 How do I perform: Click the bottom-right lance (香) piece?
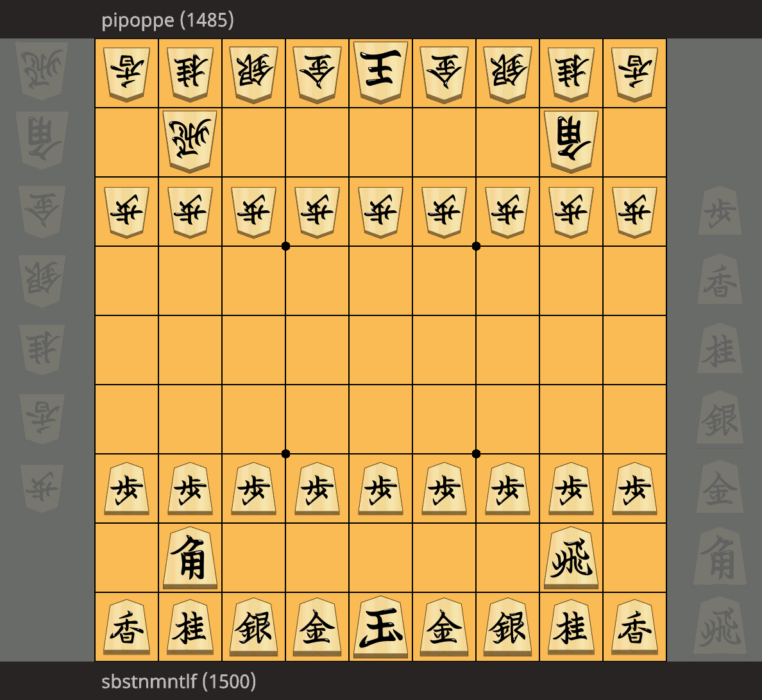tap(634, 627)
